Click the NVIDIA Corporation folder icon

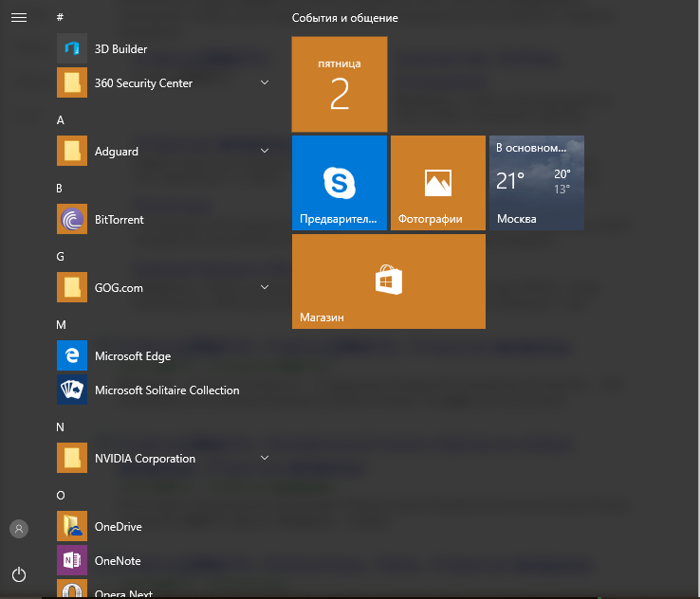72,458
